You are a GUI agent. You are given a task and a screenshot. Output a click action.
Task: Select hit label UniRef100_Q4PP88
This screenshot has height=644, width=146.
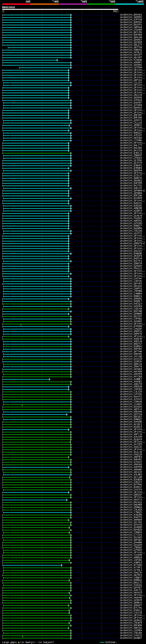click(x=131, y=467)
